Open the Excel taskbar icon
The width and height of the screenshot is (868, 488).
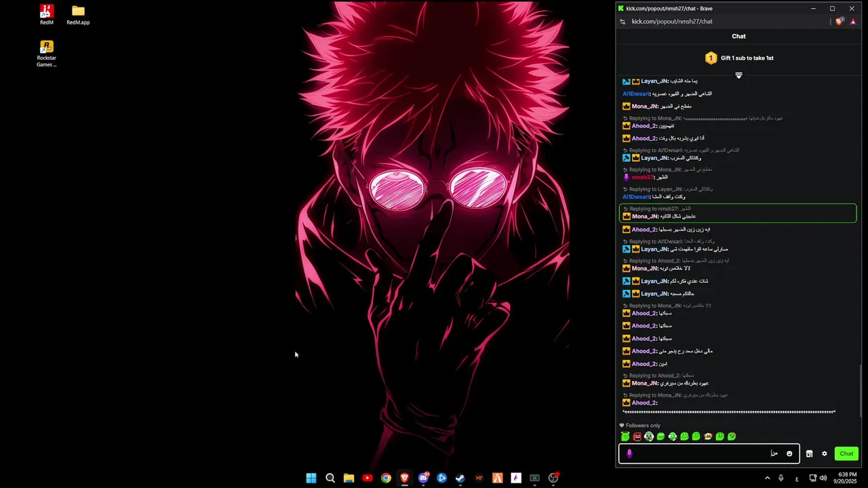click(534, 478)
